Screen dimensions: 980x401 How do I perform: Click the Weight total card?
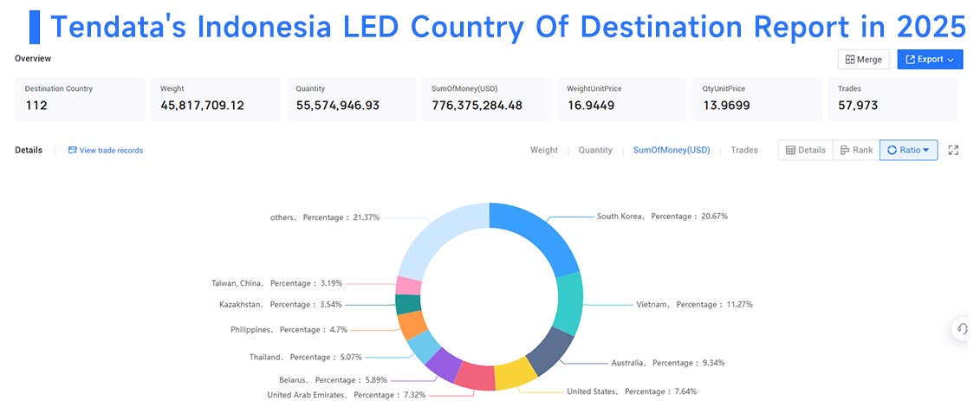(216, 99)
